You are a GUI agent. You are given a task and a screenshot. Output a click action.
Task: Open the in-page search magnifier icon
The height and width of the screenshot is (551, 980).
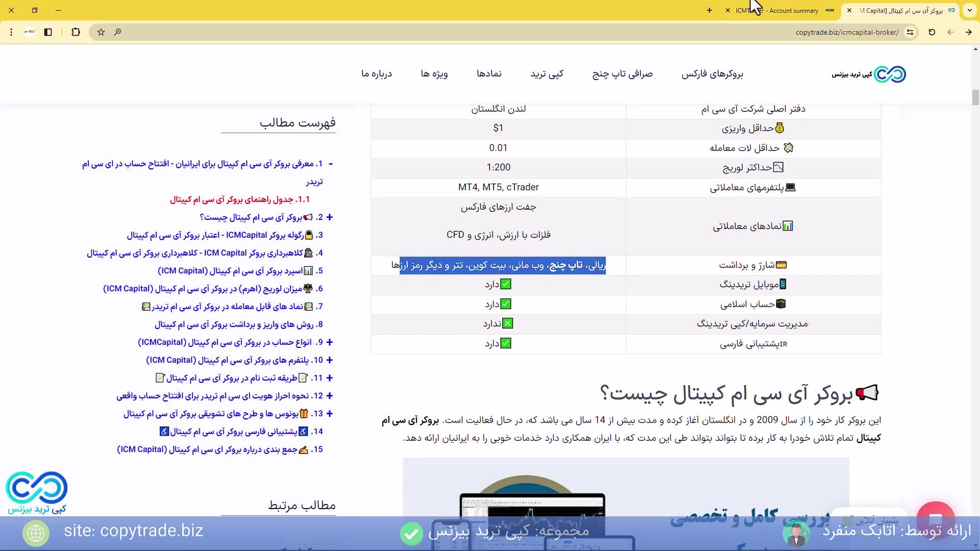pyautogui.click(x=118, y=32)
